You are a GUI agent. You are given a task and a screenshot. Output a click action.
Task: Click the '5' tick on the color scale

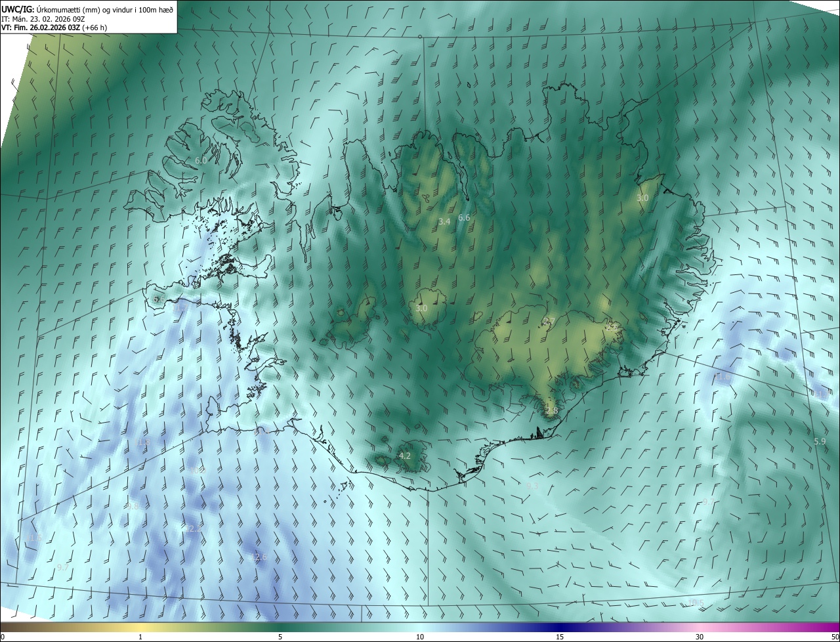(280, 637)
